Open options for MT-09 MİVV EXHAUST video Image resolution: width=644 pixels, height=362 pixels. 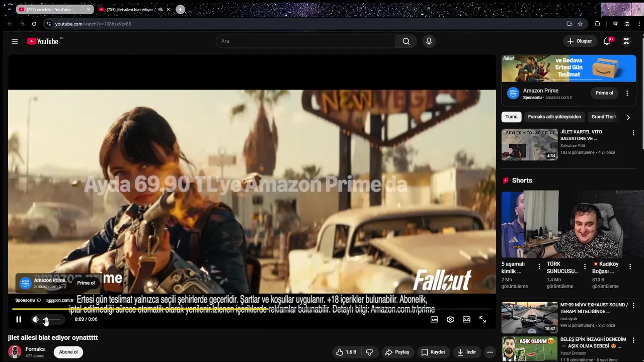633,306
